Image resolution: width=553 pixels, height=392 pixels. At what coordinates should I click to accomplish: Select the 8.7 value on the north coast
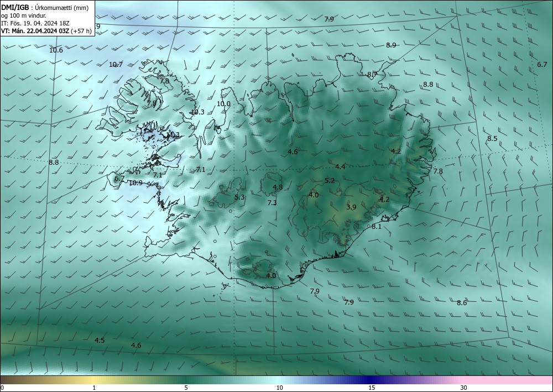click(372, 74)
